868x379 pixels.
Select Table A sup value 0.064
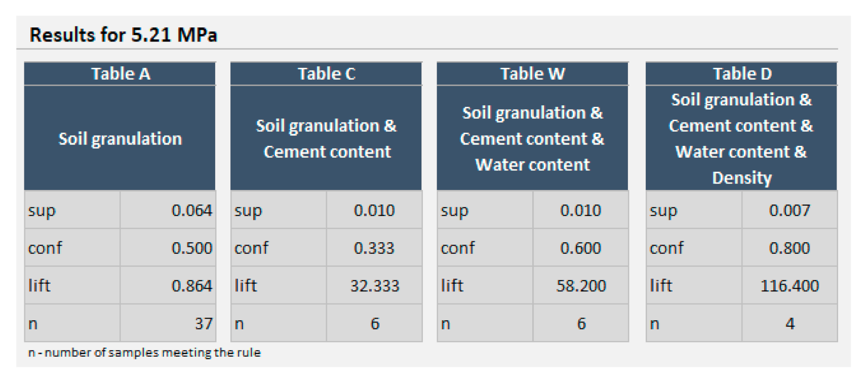pos(191,210)
